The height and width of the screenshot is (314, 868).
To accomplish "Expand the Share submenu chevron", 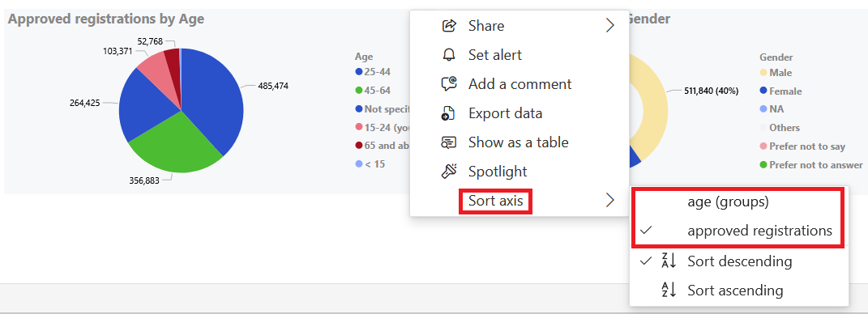I will tap(609, 25).
